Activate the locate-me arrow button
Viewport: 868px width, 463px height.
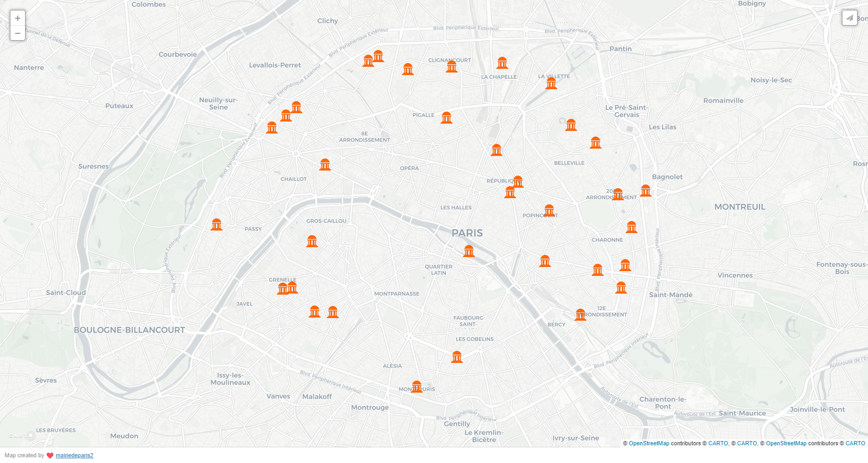850,18
